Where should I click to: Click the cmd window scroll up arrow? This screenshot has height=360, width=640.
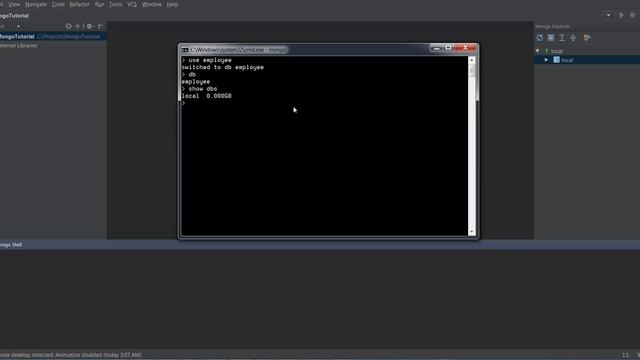[472, 60]
